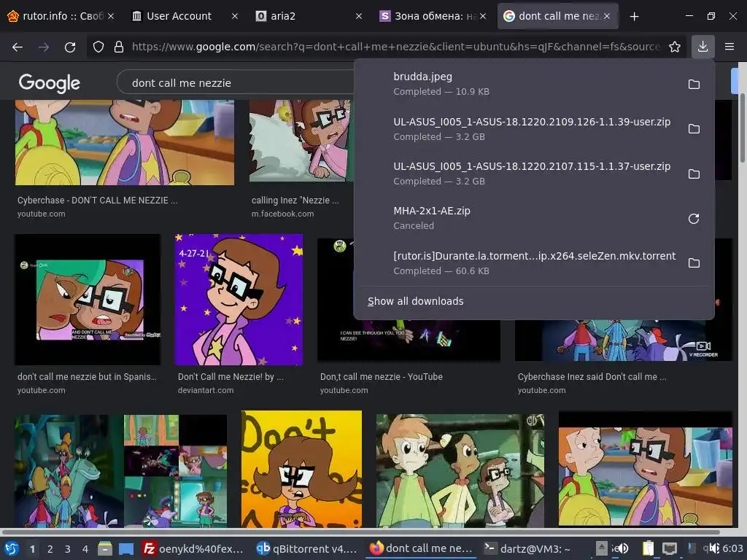The width and height of the screenshot is (747, 560).
Task: Open the calling Inez "Nezzie" image
Action: click(x=301, y=141)
